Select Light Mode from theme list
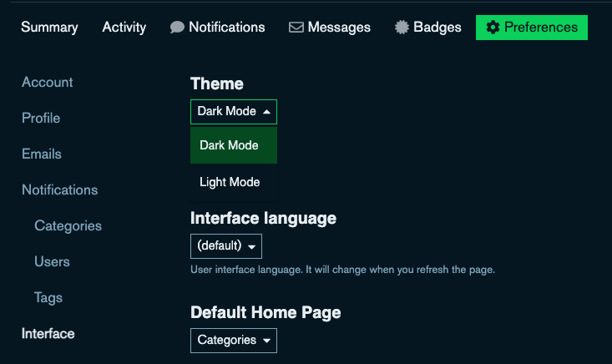Image resolution: width=612 pixels, height=364 pixels. [x=230, y=182]
